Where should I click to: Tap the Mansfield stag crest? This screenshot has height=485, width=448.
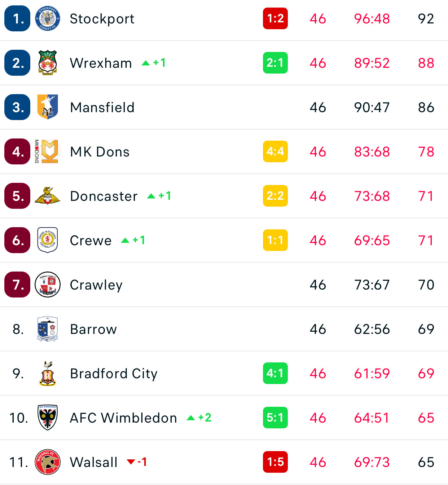[x=48, y=107]
